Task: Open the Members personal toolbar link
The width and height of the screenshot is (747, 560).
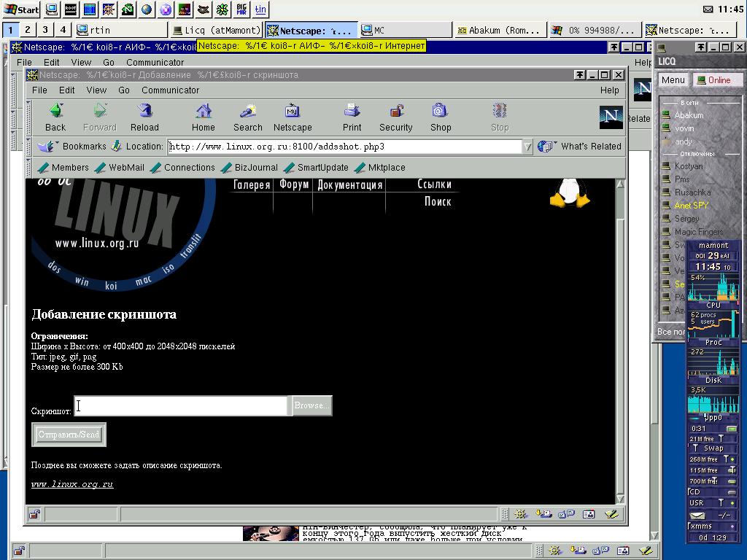Action: (x=63, y=168)
